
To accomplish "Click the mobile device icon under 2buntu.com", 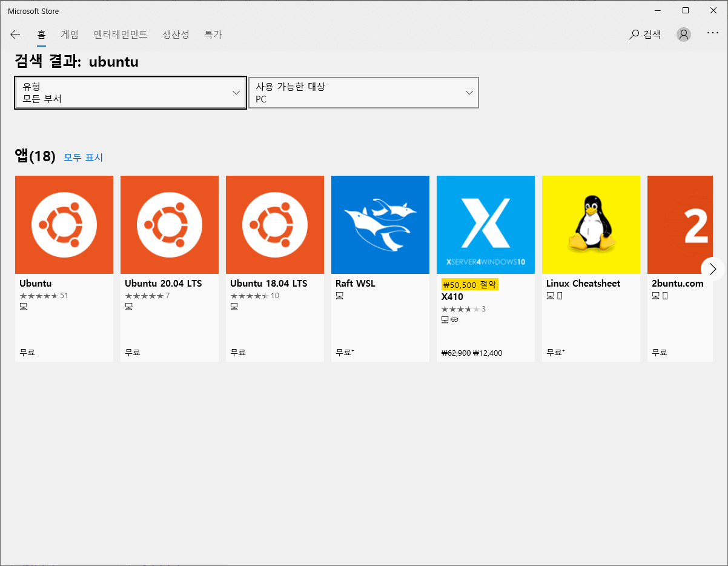I will pos(665,295).
